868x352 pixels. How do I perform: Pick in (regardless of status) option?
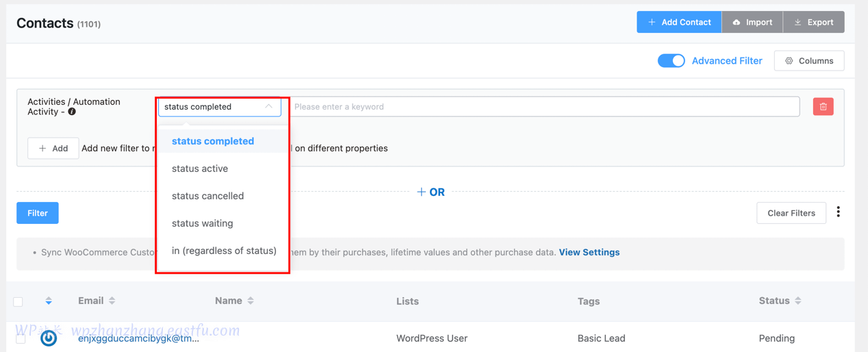point(224,251)
